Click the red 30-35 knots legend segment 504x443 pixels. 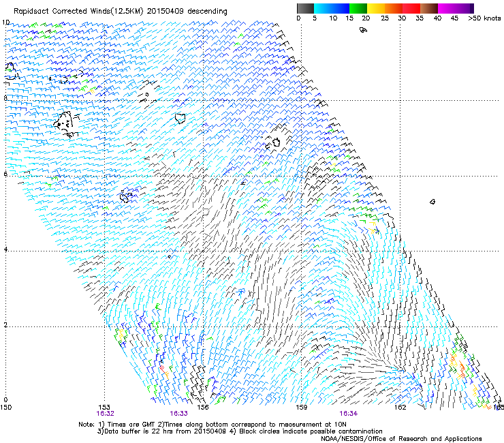coord(411,8)
